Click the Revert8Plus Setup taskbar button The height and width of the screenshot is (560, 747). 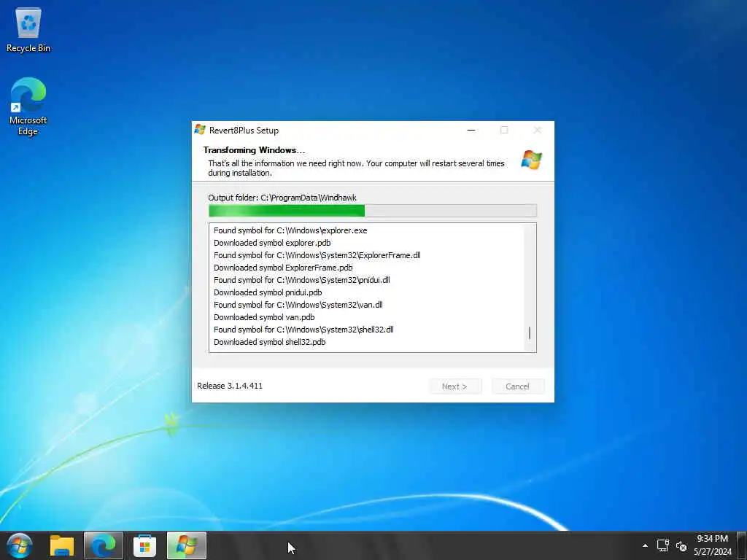pos(187,545)
